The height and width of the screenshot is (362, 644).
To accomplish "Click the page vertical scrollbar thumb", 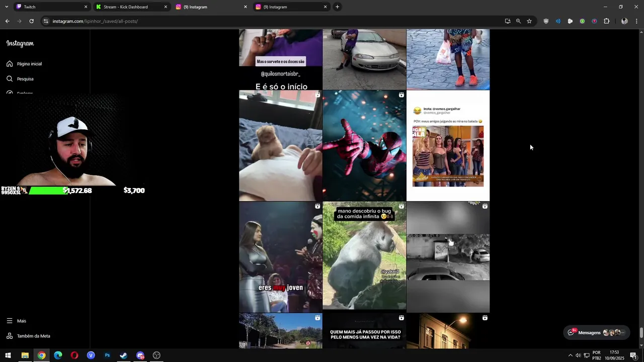I will 641,333.
